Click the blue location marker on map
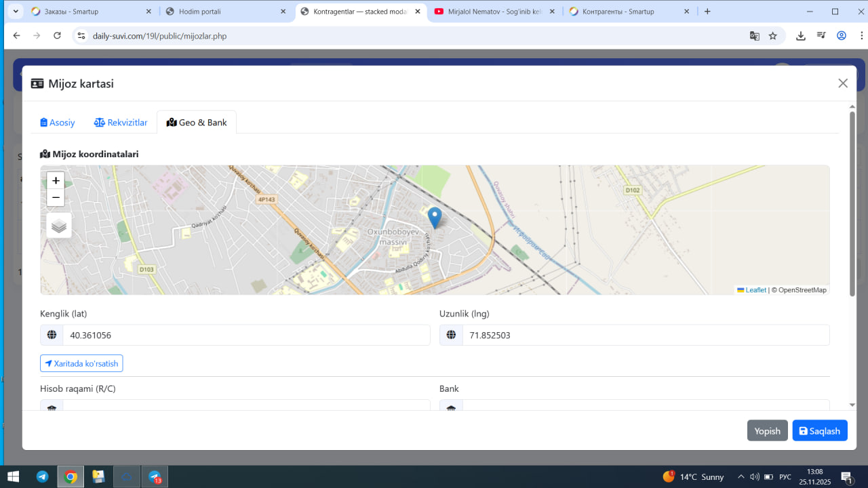 [x=435, y=218]
